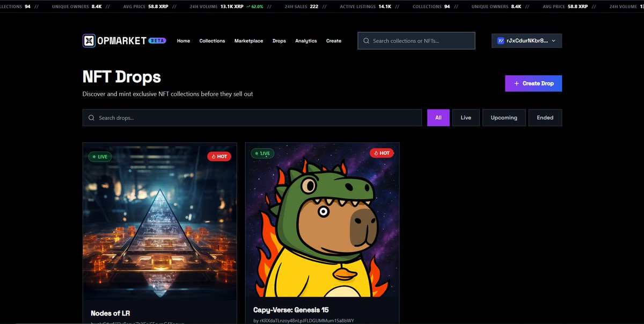644x324 pixels.
Task: Click the wallet icon beside rJxCdurNKbr8
Action: (x=501, y=41)
